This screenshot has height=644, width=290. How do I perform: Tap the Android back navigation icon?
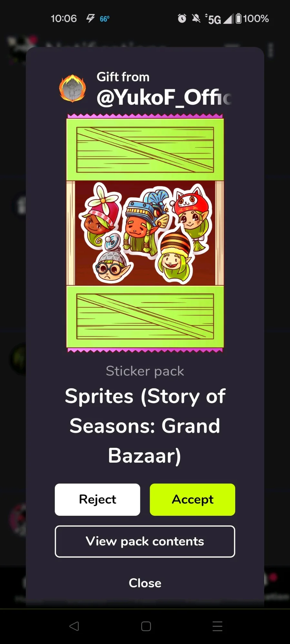pyautogui.click(x=74, y=626)
